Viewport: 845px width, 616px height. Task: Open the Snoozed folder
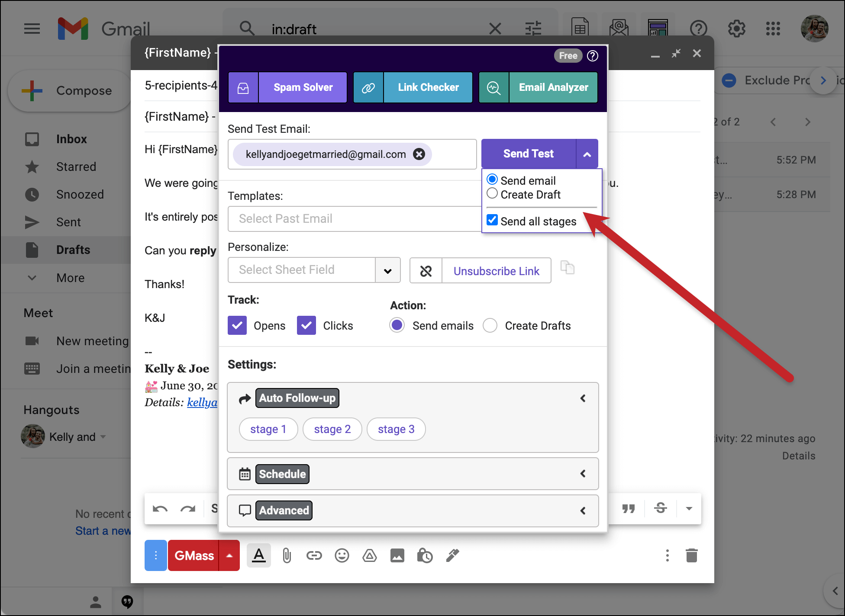80,195
